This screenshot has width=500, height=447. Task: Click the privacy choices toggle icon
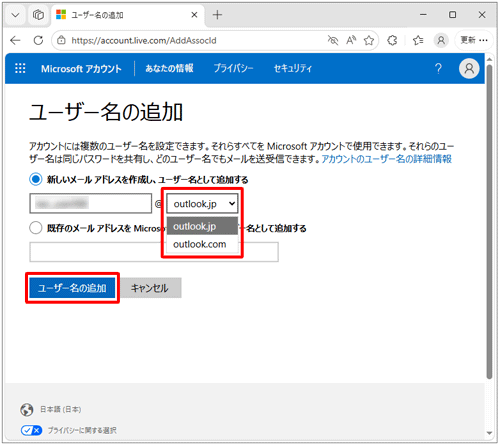[x=31, y=430]
